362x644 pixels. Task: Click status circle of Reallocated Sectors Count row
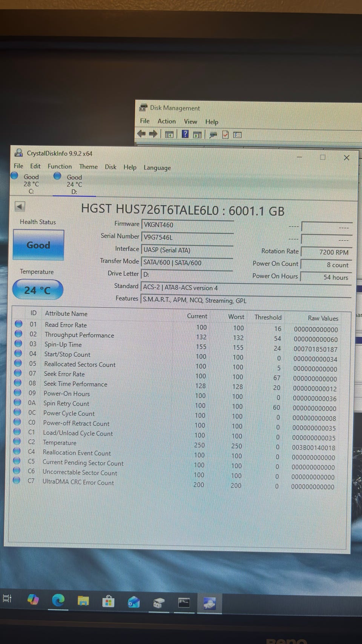[18, 363]
